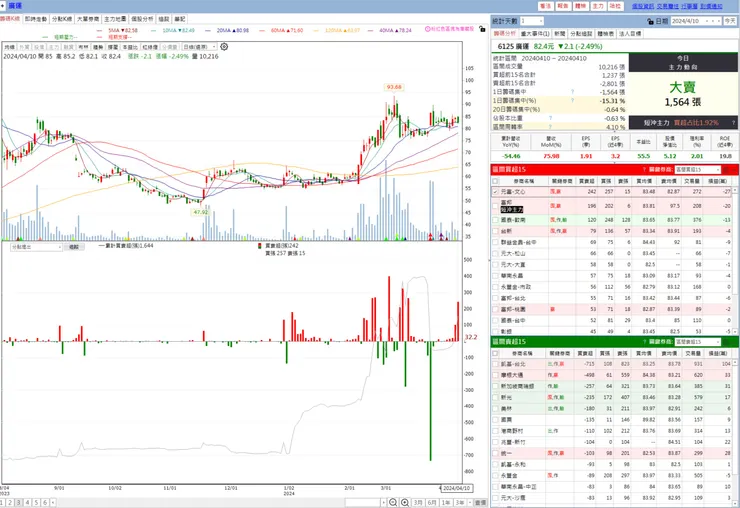Click help icon in 區間賣超15 header
The image size is (740, 508).
644,341
